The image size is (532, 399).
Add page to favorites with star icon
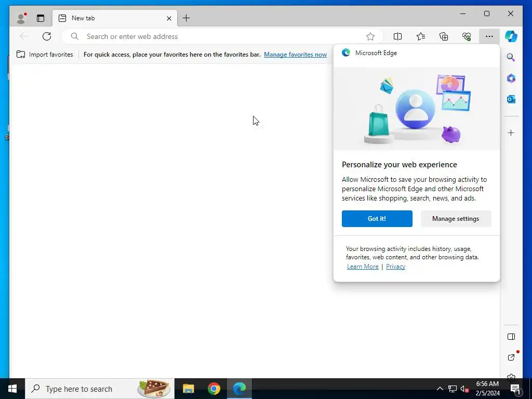pos(370,36)
